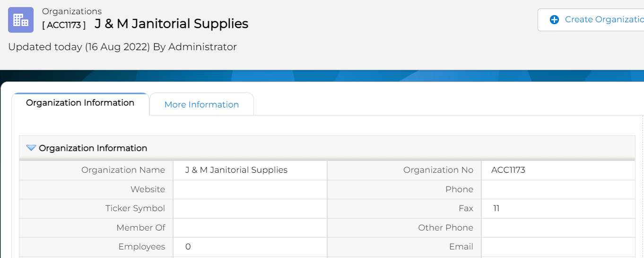The image size is (644, 258).
Task: Click the Updated today by Administrator text
Action: (x=122, y=47)
